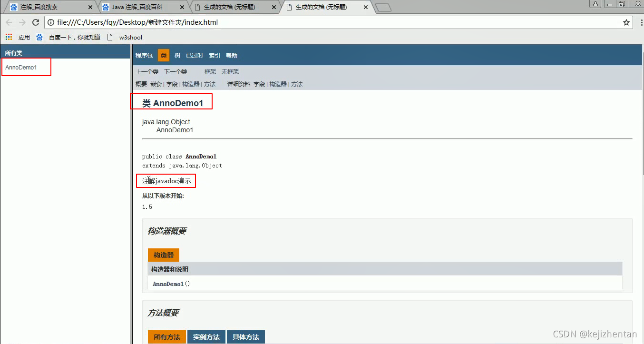Screen dimensions: 644x344
Task: Click the 框架 link
Action: [x=210, y=72]
